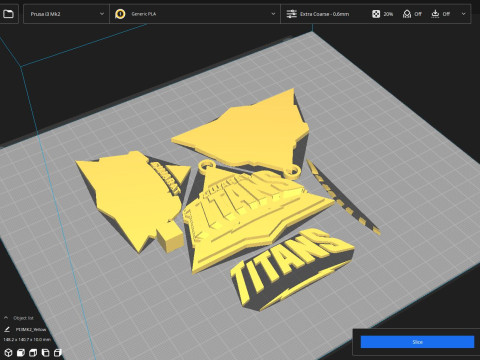480x360 pixels.
Task: Switch to 3D view orientation
Action: (x=8, y=352)
